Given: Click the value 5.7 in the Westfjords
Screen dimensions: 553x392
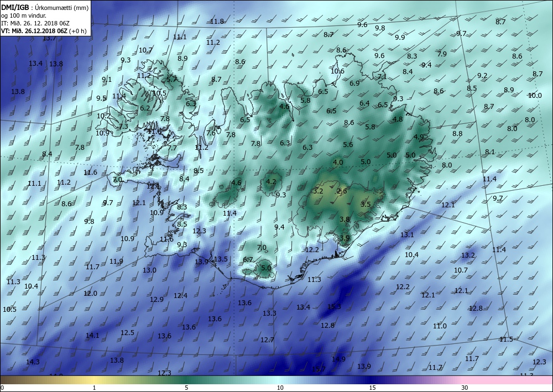Looking at the screenshot, I should (172, 80).
